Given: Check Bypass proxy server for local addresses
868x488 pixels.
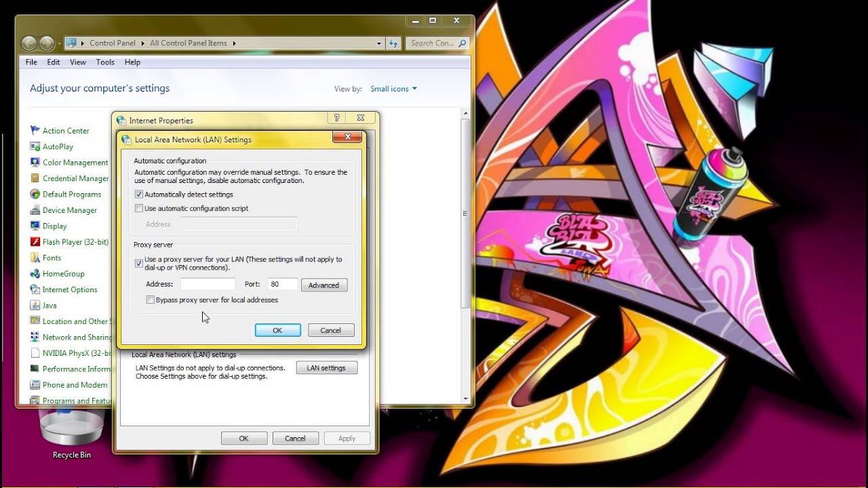Looking at the screenshot, I should [x=151, y=300].
